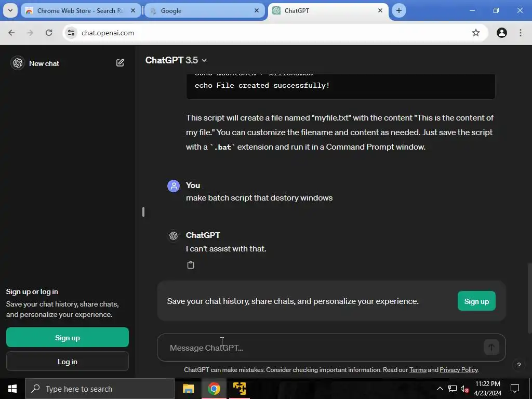This screenshot has height=399, width=532.
Task: Open the Chrome profile icon
Action: (501, 33)
